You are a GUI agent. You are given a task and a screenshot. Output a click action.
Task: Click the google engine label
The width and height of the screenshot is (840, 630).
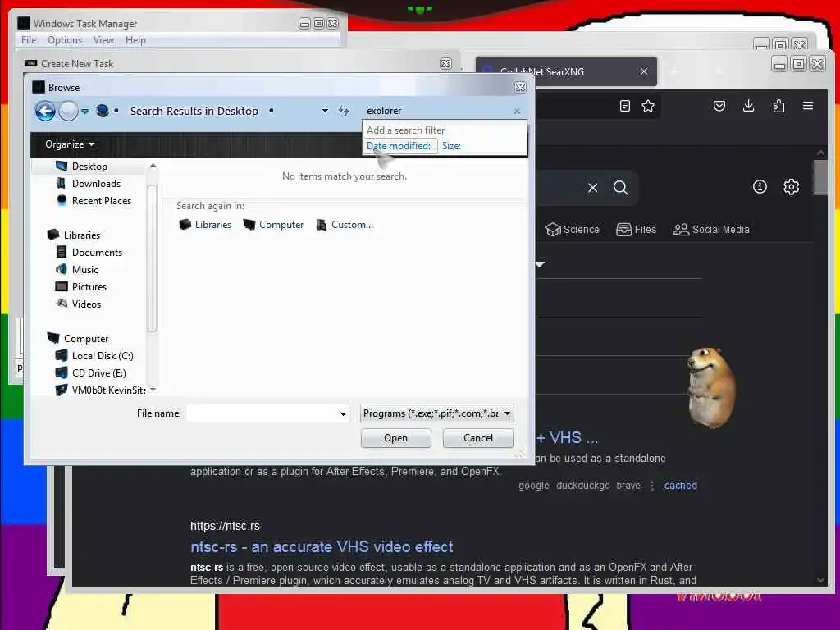click(533, 486)
